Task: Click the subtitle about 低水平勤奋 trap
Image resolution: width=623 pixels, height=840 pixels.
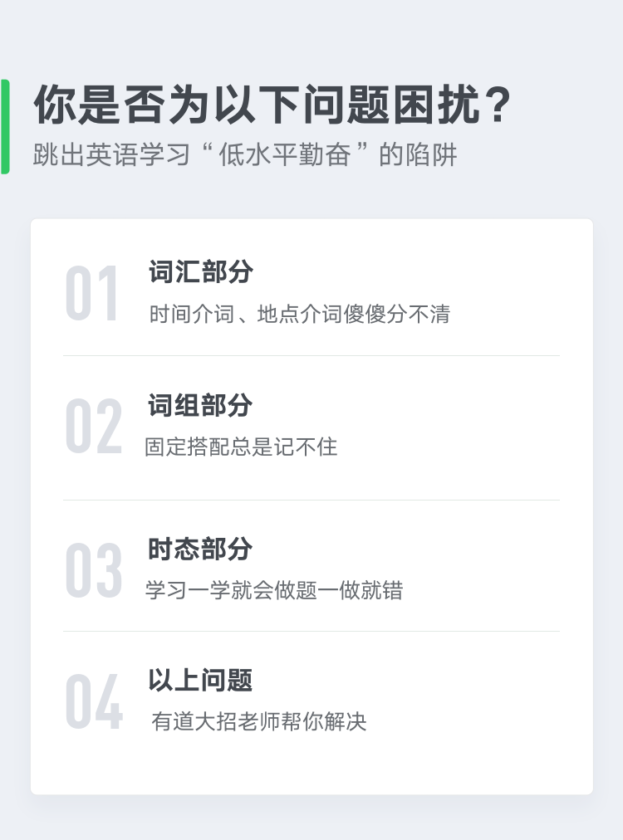Action: pos(245,155)
